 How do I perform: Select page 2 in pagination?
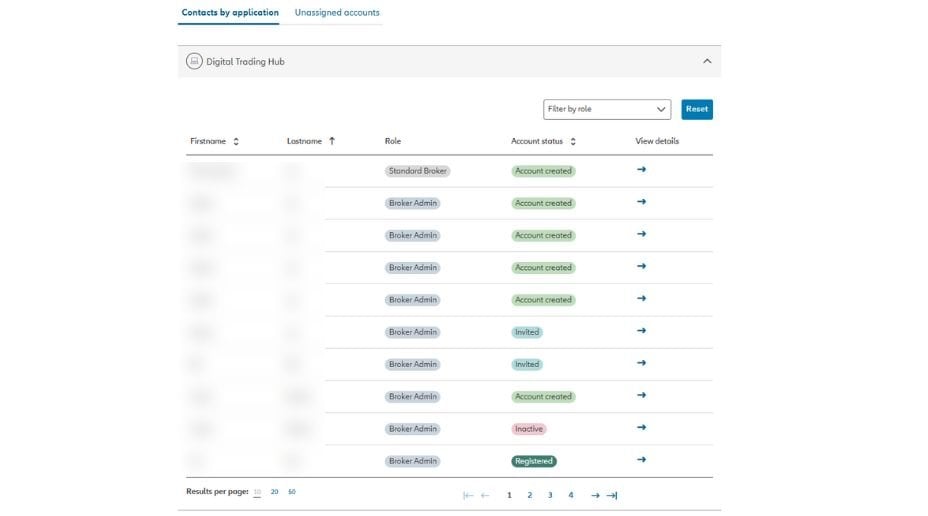click(x=530, y=495)
